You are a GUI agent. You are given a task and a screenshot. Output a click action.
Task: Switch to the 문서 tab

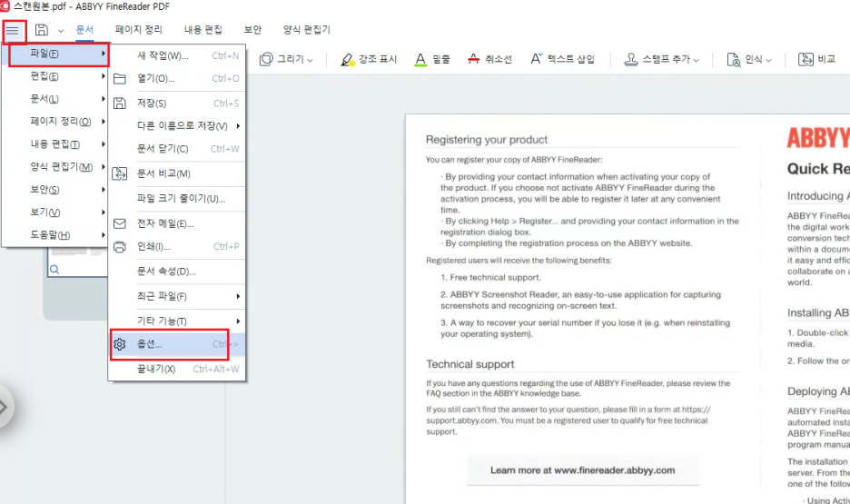click(x=84, y=30)
